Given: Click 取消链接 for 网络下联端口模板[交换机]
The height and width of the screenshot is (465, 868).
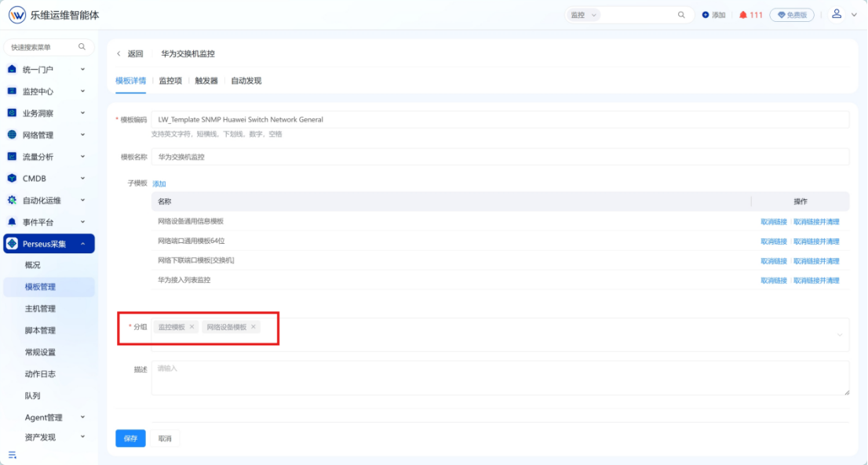Looking at the screenshot, I should pos(774,261).
